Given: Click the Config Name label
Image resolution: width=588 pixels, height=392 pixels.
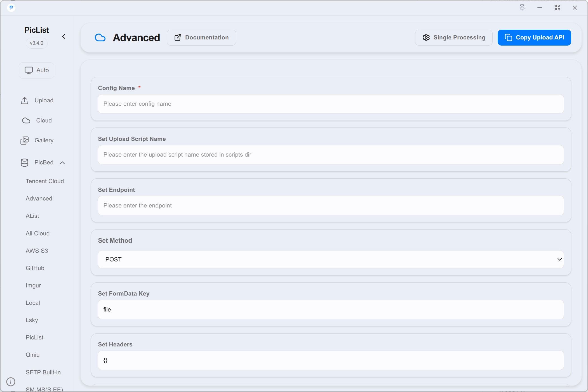Looking at the screenshot, I should [x=116, y=88].
